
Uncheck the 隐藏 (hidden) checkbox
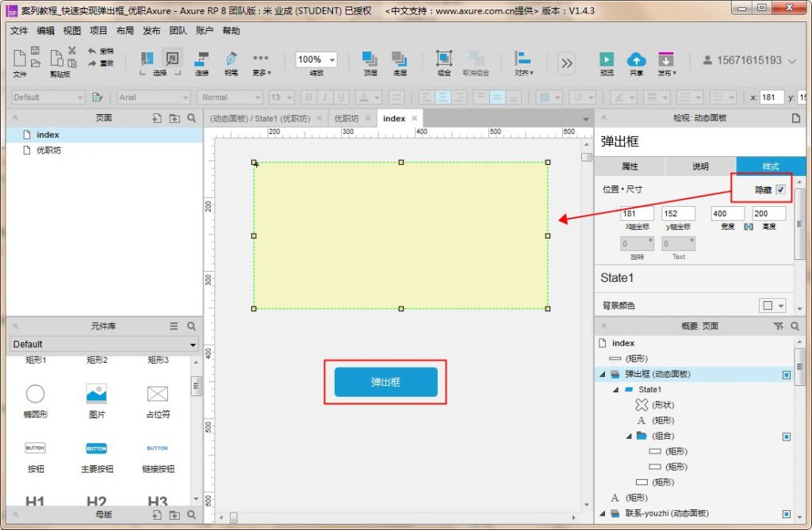point(781,190)
